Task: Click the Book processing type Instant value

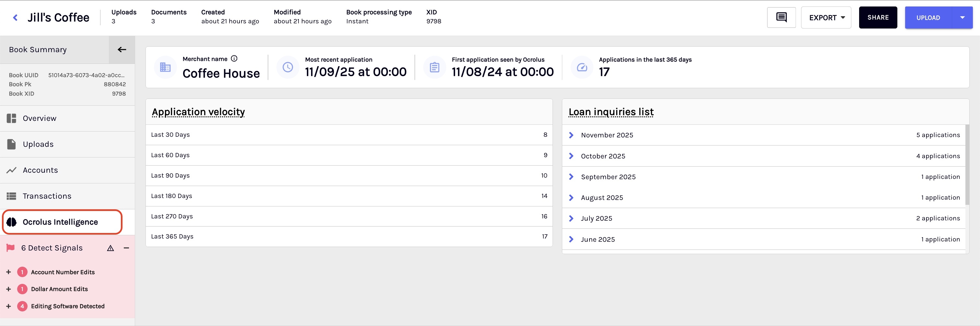Action: coord(357,21)
